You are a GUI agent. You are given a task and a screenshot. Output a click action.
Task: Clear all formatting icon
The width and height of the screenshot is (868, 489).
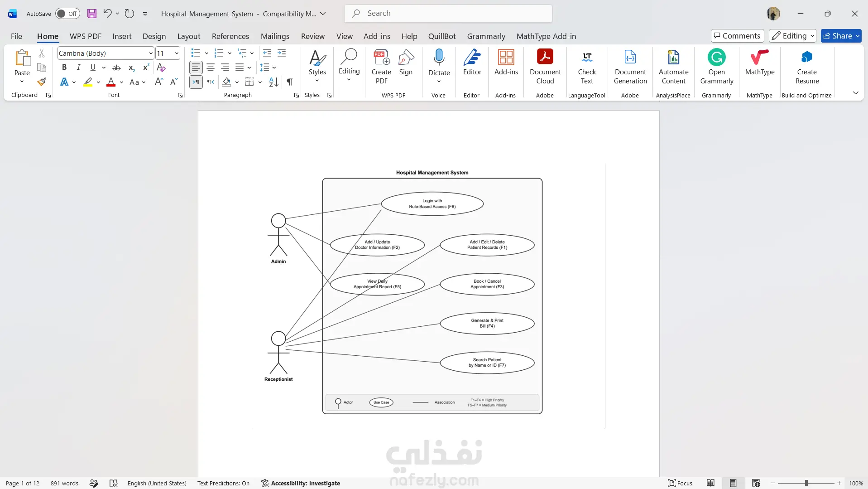coord(161,68)
